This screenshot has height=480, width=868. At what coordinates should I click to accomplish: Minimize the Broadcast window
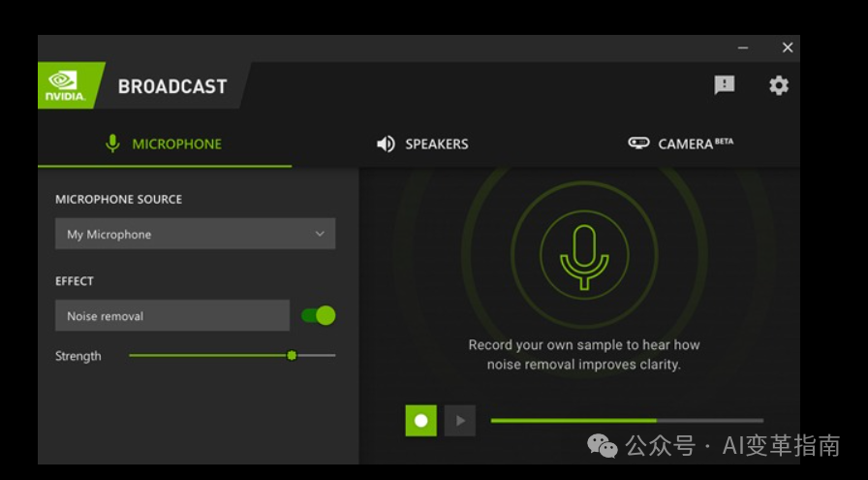(743, 48)
